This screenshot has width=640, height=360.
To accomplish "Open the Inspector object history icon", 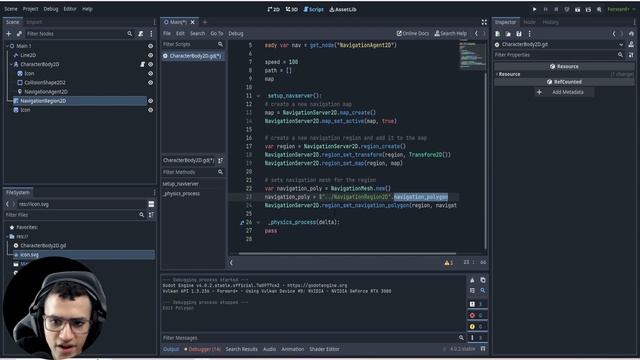I will point(631,34).
